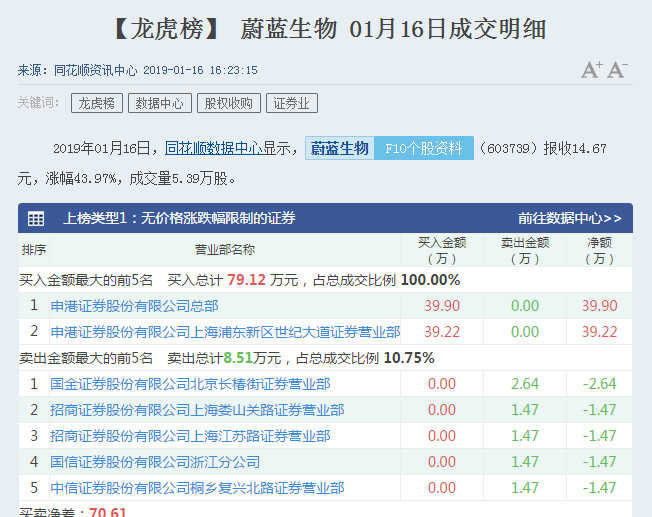
Task: Open F10个股资料 stock info tab
Action: pos(424,148)
